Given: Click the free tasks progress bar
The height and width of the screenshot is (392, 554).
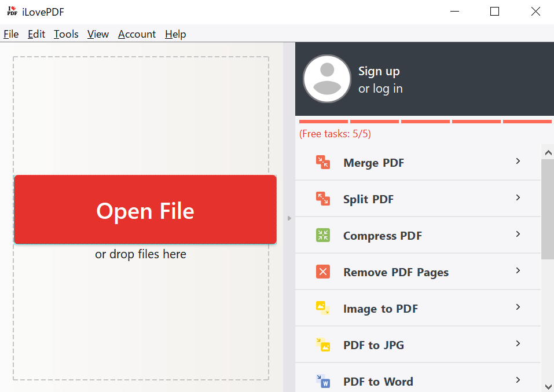Looking at the screenshot, I should (x=425, y=122).
